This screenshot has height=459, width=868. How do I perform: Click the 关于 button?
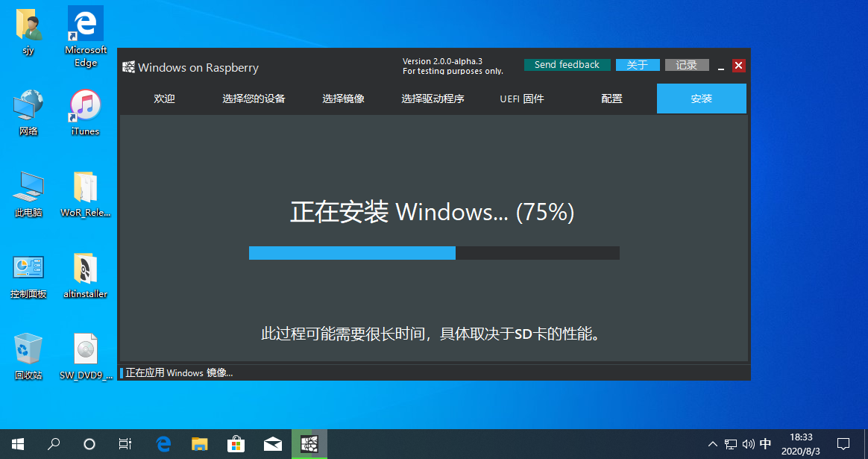638,65
